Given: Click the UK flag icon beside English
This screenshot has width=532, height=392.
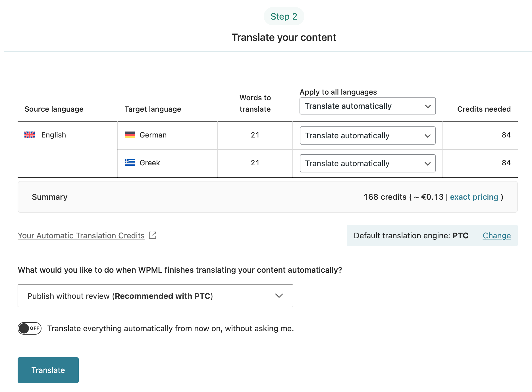Looking at the screenshot, I should coord(30,135).
